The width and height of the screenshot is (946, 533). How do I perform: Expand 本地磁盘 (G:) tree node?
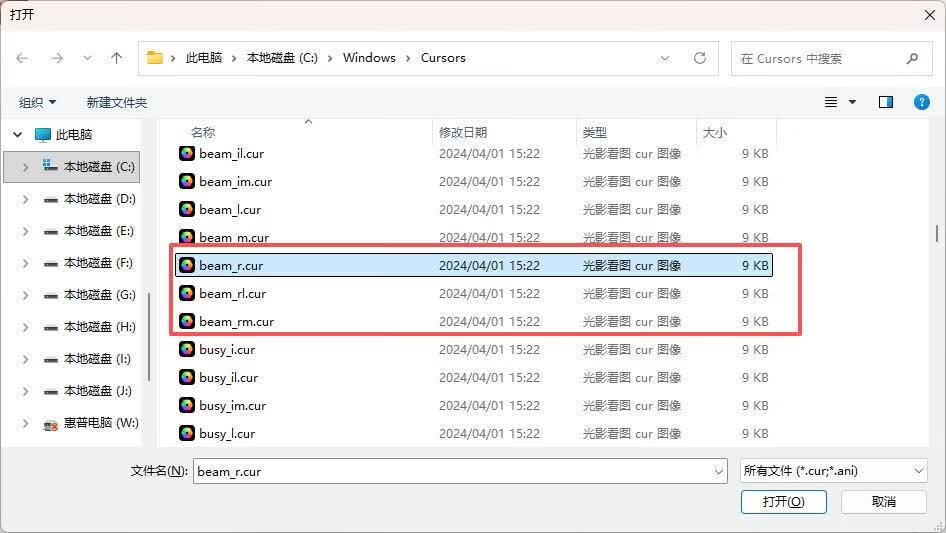pyautogui.click(x=25, y=295)
